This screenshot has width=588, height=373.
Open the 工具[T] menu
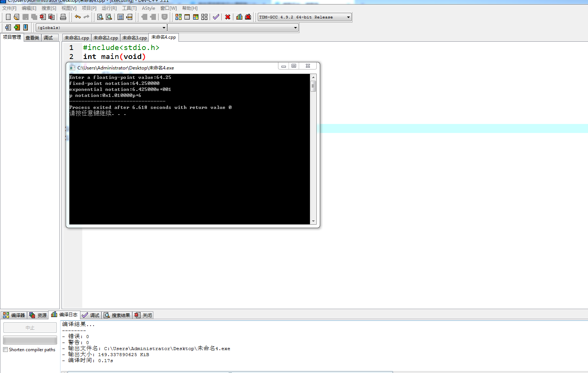(x=129, y=8)
